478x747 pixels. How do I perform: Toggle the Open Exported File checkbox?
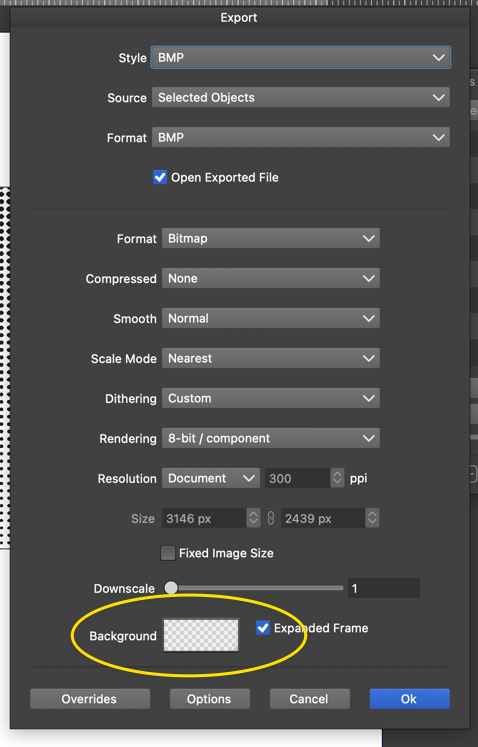[x=160, y=177]
